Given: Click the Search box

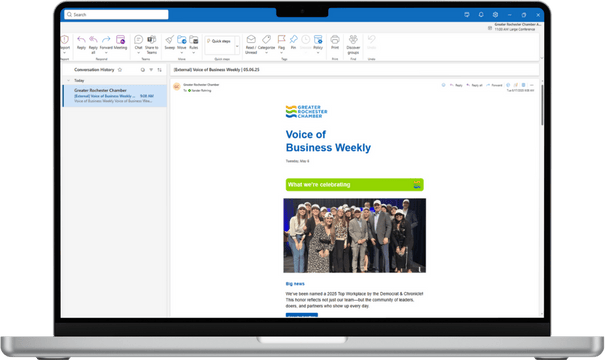Looking at the screenshot, I should [x=116, y=15].
